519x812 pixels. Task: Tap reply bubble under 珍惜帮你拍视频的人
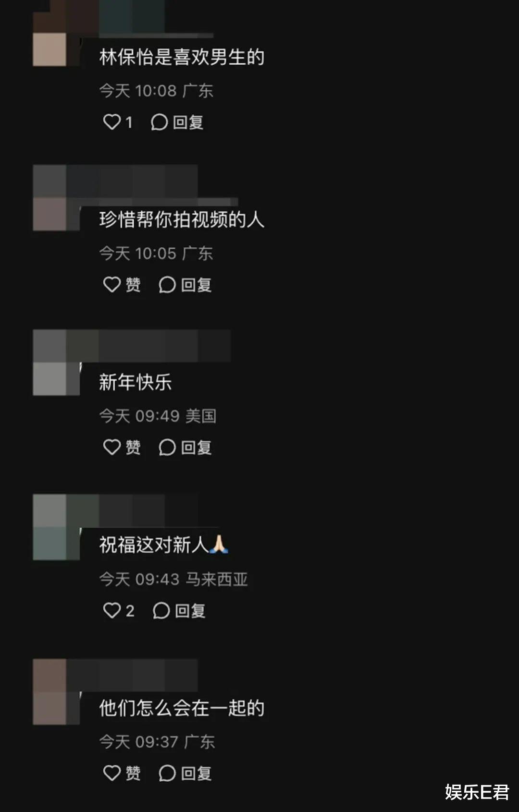[x=167, y=285]
